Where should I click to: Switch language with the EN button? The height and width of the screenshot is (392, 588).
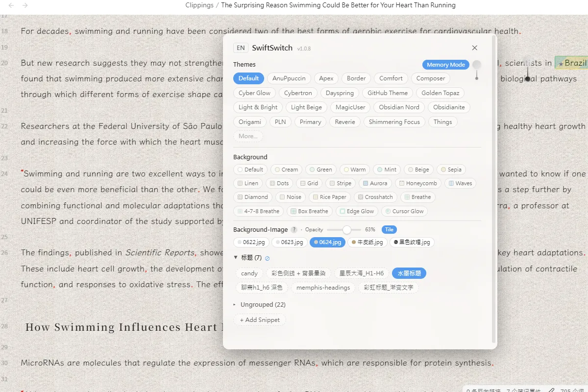click(240, 48)
